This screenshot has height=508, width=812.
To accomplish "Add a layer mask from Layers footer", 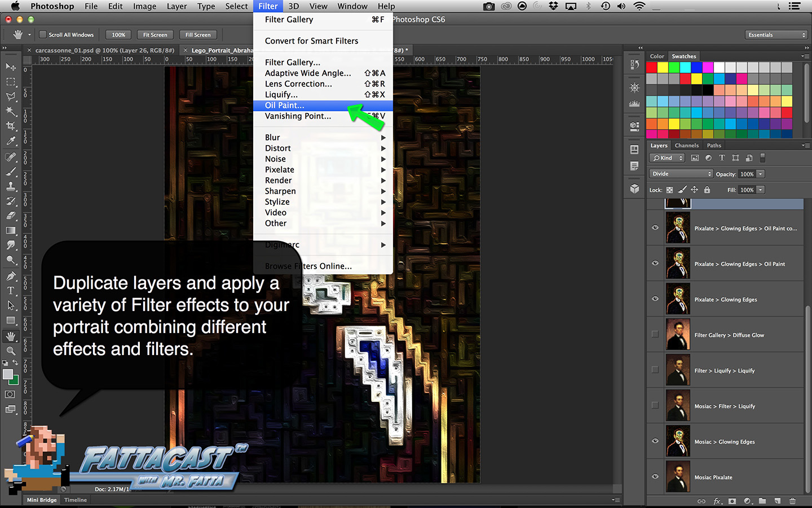I will pos(732,501).
